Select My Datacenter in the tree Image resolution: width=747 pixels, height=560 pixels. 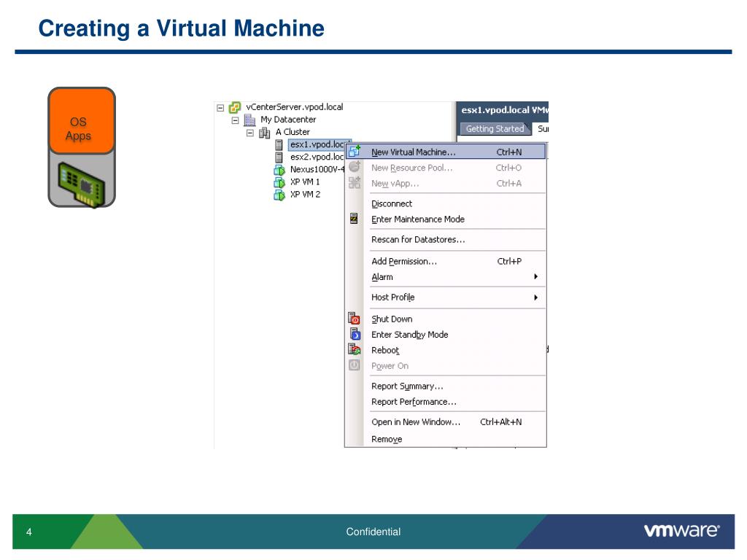click(x=288, y=120)
